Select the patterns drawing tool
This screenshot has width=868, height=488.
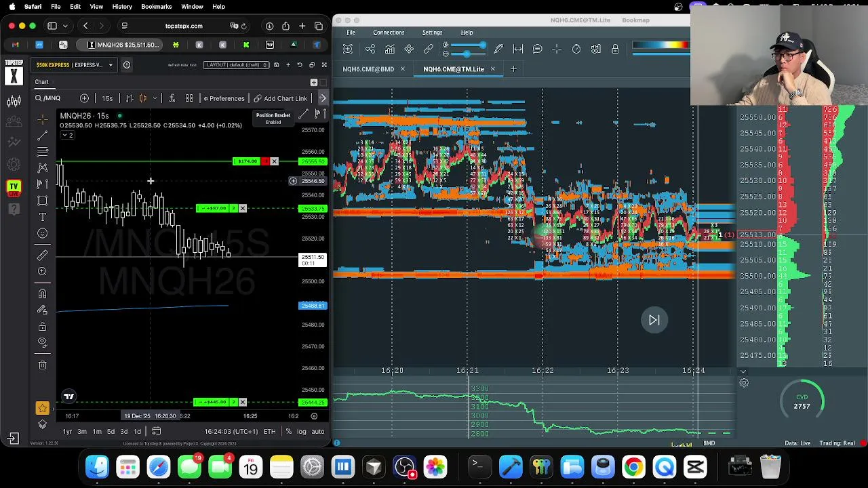point(42,167)
